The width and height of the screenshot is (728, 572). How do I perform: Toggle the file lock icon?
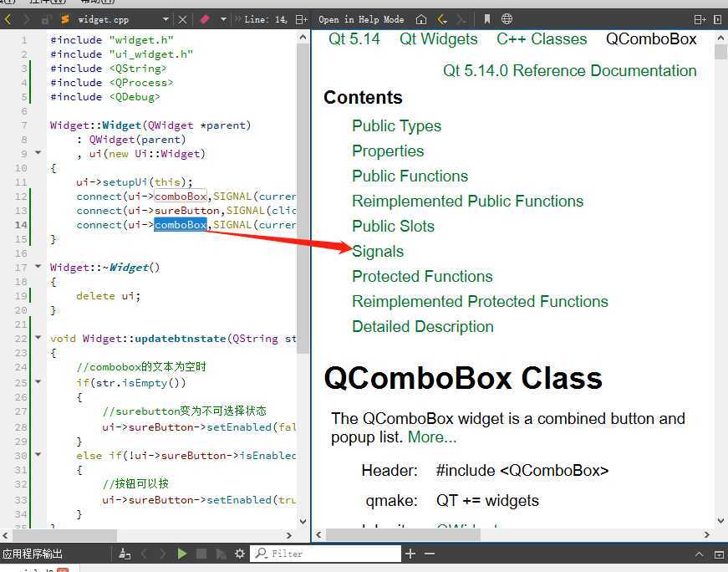pos(46,19)
